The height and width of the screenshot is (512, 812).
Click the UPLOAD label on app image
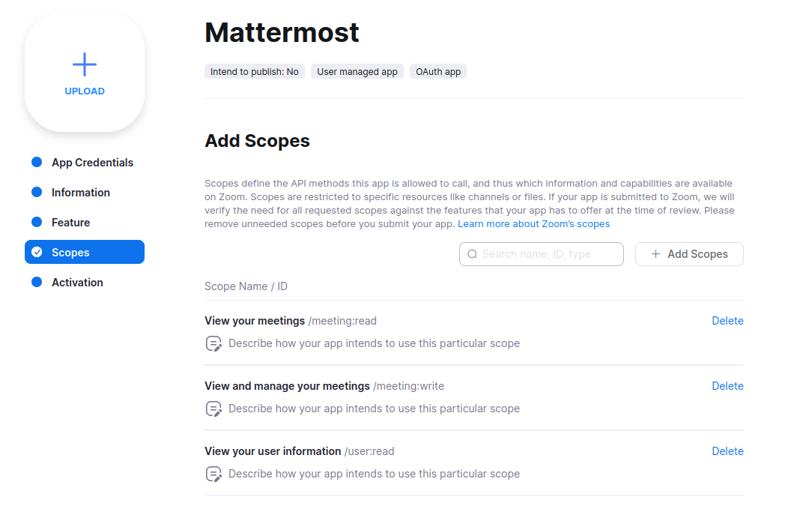85,91
